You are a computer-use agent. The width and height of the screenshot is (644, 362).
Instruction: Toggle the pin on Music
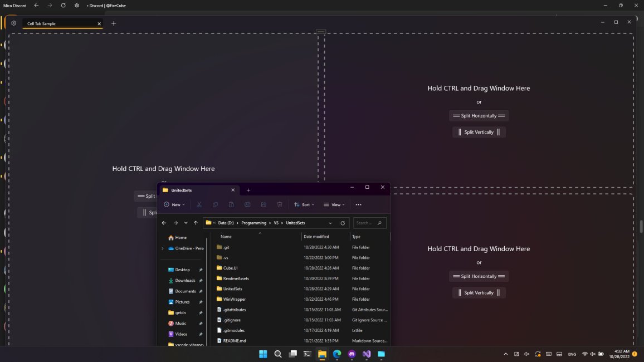tap(201, 323)
